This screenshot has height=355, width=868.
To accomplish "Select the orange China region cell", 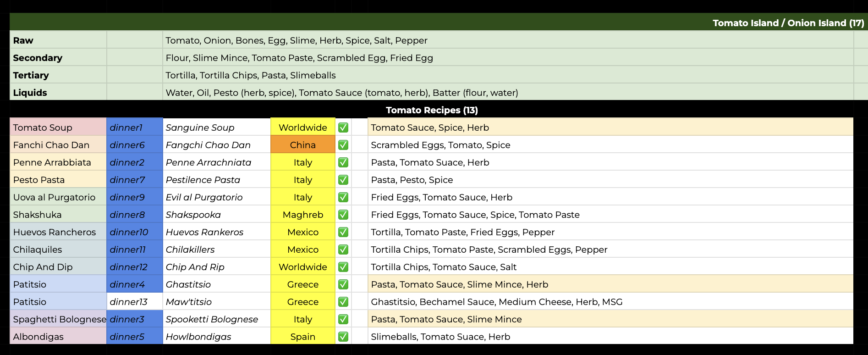I will click(x=302, y=145).
